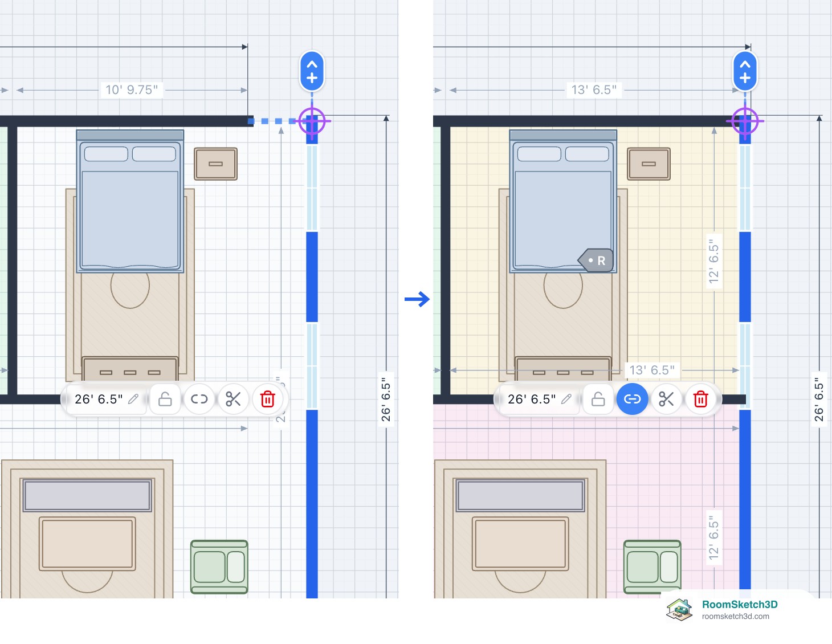
Task: Click the blue add-wall handle in right view
Action: (745, 71)
